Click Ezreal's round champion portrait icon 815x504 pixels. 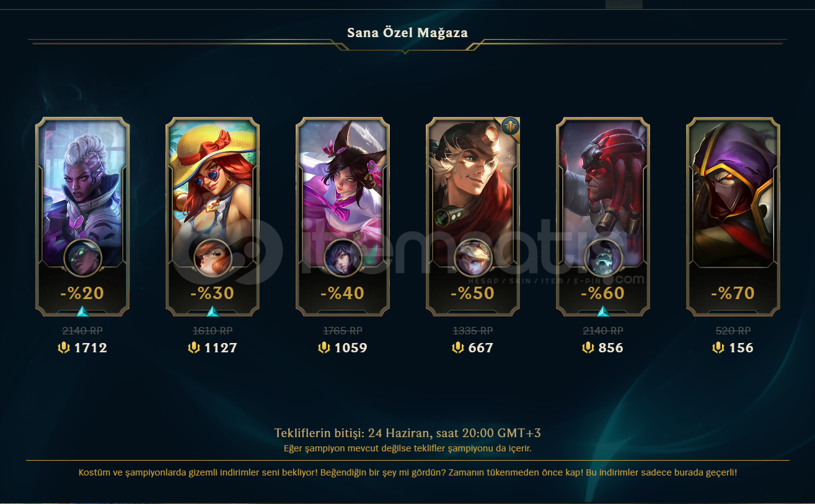473,258
